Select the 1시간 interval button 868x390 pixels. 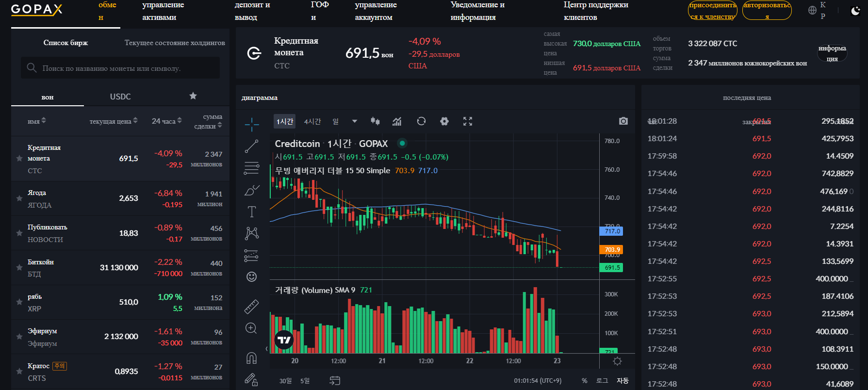click(x=285, y=121)
